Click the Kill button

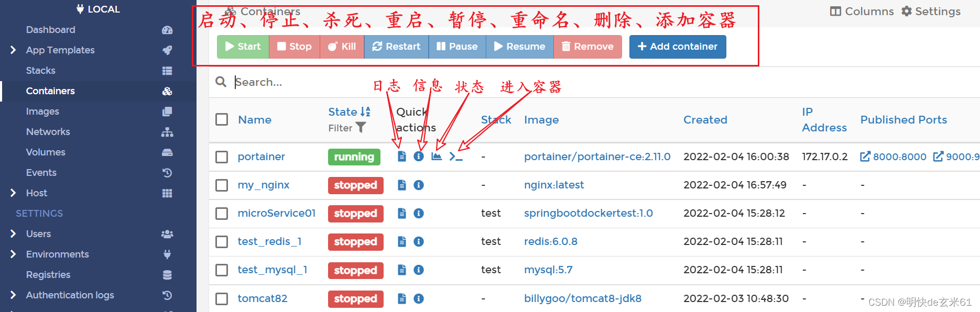(x=342, y=47)
